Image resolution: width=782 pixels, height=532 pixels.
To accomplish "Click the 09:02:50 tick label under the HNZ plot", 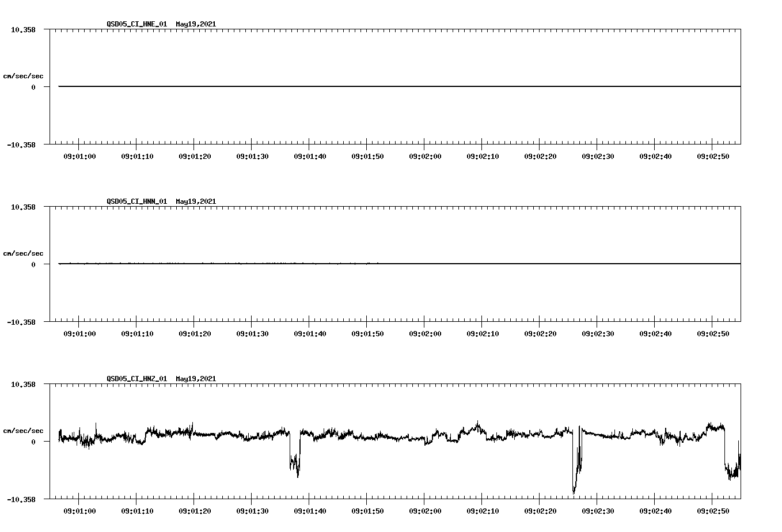I will pos(712,510).
